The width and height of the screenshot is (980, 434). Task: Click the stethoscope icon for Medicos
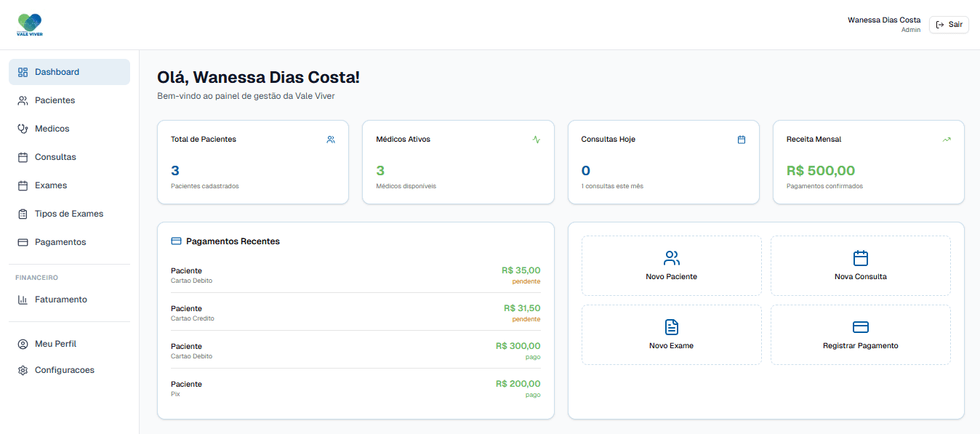coord(23,129)
